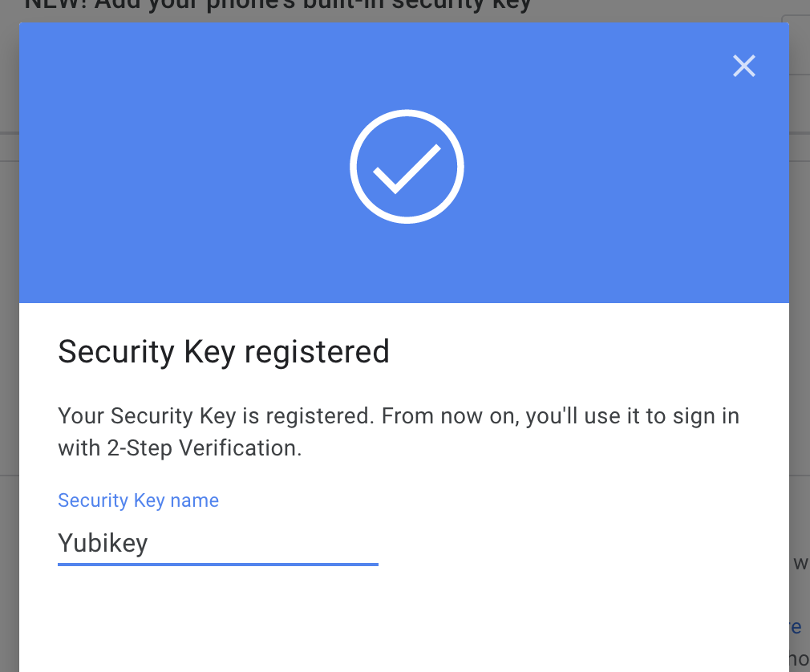This screenshot has height=672, width=810.
Task: Click the "Security Key registered" heading
Action: (x=224, y=353)
